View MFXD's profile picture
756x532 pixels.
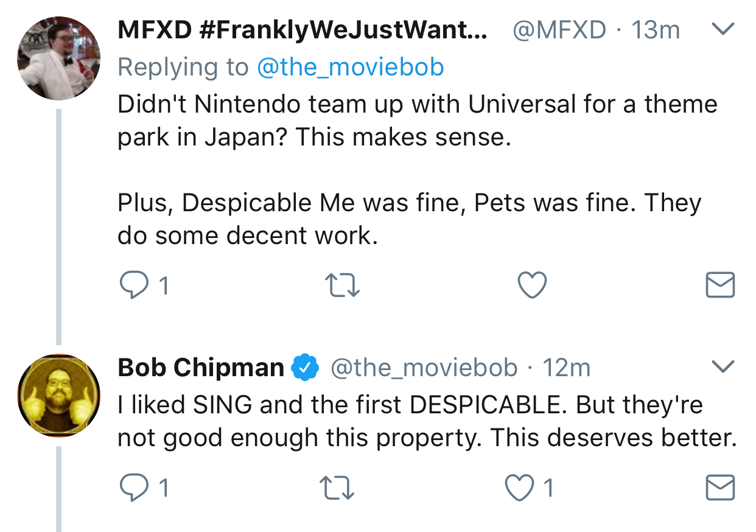pyautogui.click(x=58, y=58)
